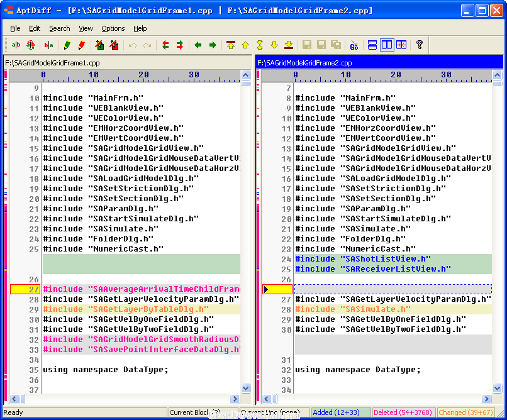
Task: Select the SAGridModelGridFrame1.cpp pane header
Action: [x=128, y=63]
